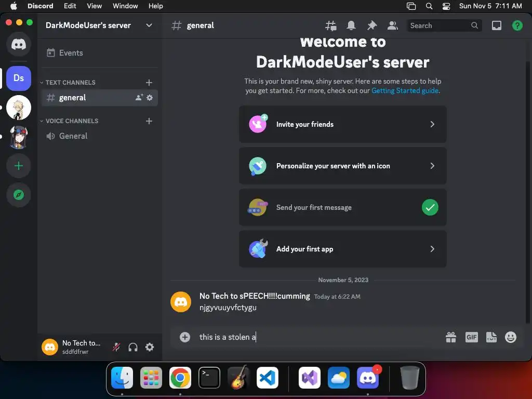Unmute the microphone

(116, 347)
